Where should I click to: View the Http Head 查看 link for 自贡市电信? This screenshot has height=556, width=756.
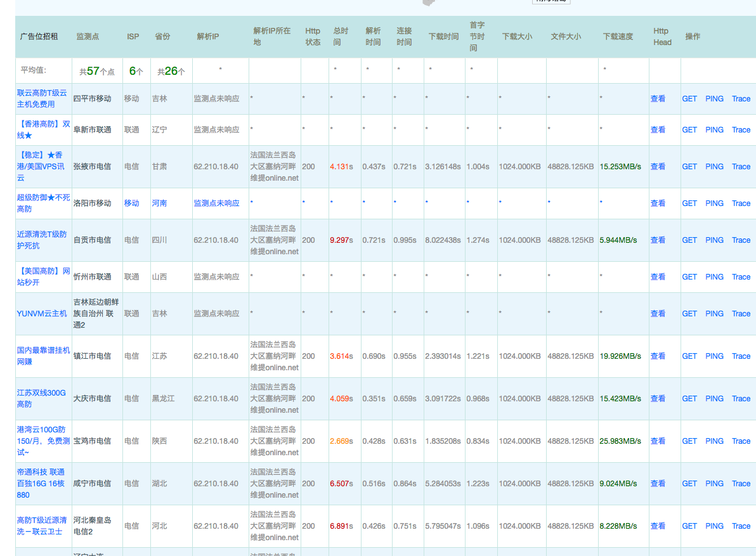tap(658, 240)
